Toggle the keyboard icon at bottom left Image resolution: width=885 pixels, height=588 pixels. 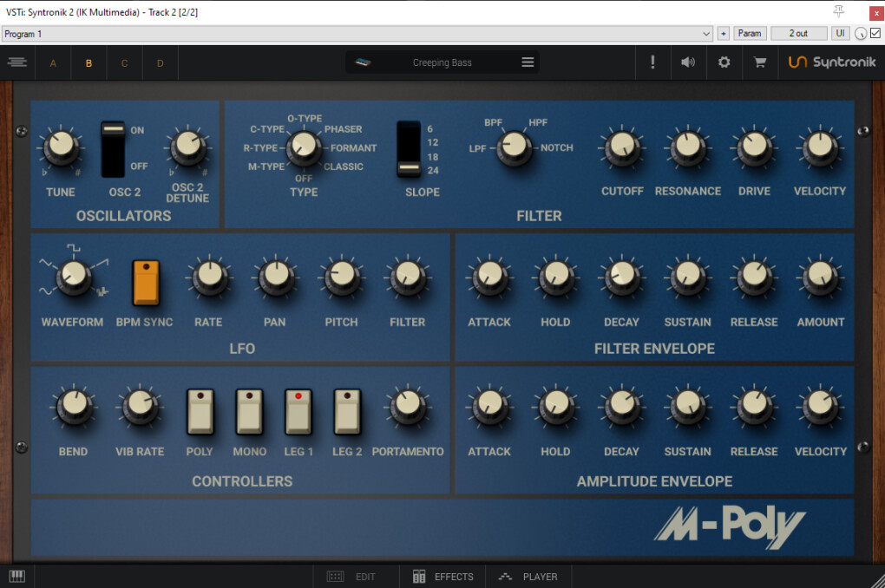pyautogui.click(x=17, y=576)
